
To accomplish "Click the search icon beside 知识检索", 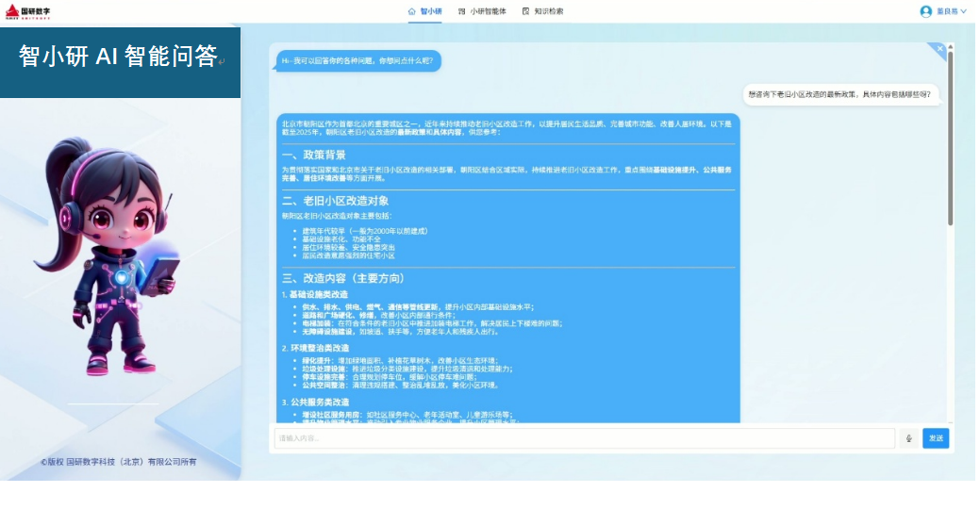I will [525, 11].
